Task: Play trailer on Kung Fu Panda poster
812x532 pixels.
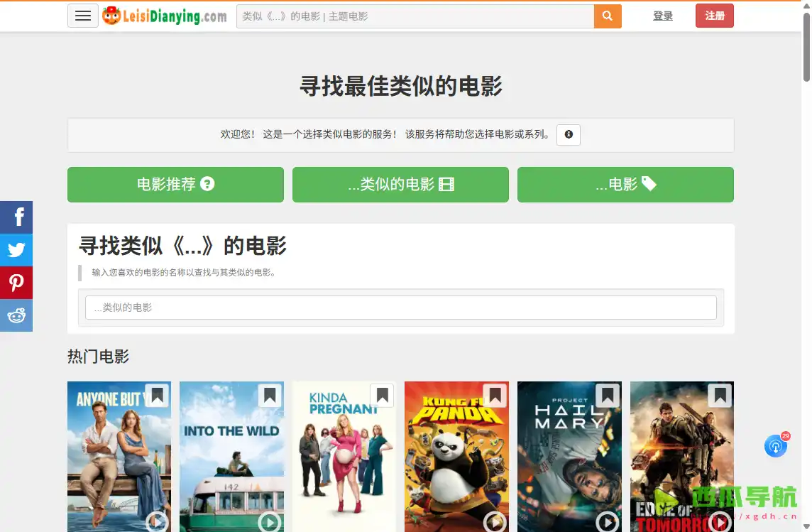Action: (x=495, y=521)
